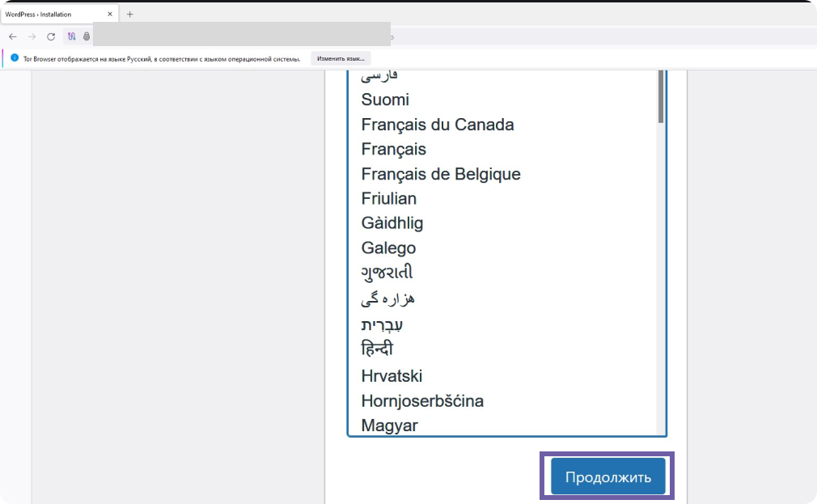Choose Galego from the list

click(x=388, y=248)
